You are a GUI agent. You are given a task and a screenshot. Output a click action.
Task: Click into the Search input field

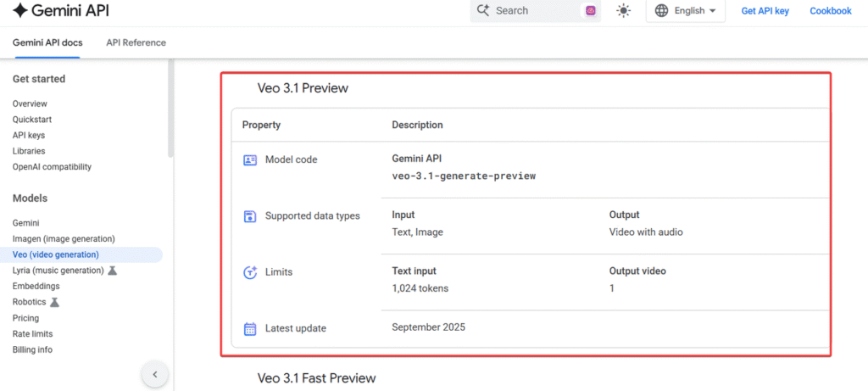(534, 11)
